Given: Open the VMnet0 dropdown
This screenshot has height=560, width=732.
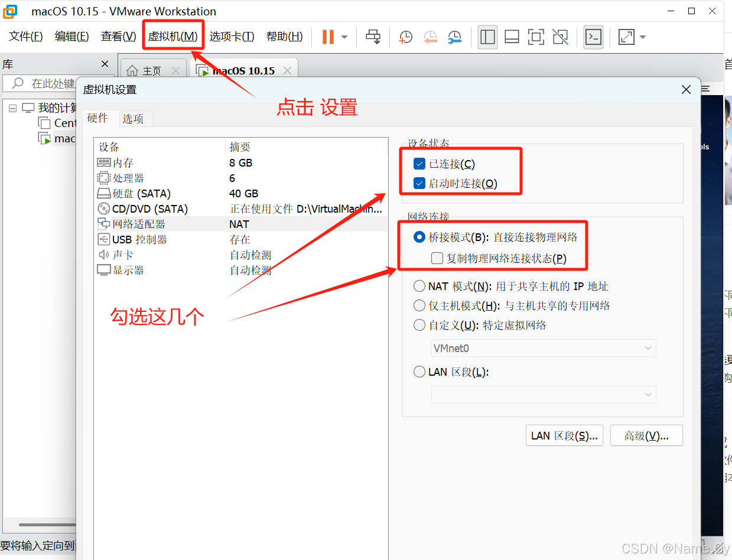Looking at the screenshot, I should [544, 348].
